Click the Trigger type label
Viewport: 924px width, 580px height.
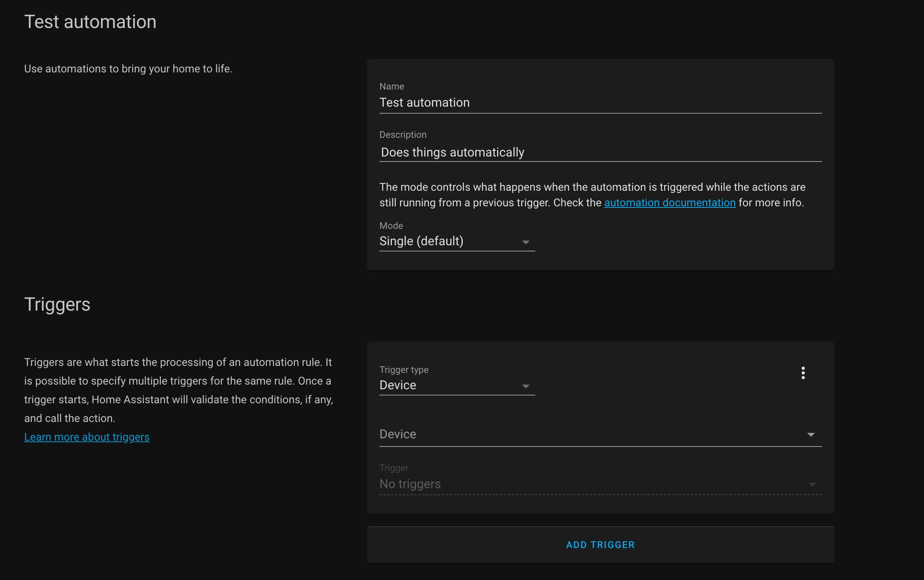click(404, 370)
